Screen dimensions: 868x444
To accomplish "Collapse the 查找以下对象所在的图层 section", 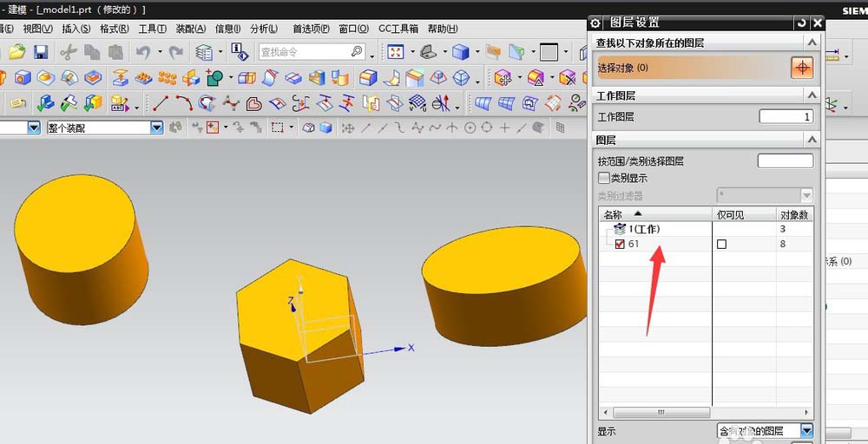I will tap(812, 42).
